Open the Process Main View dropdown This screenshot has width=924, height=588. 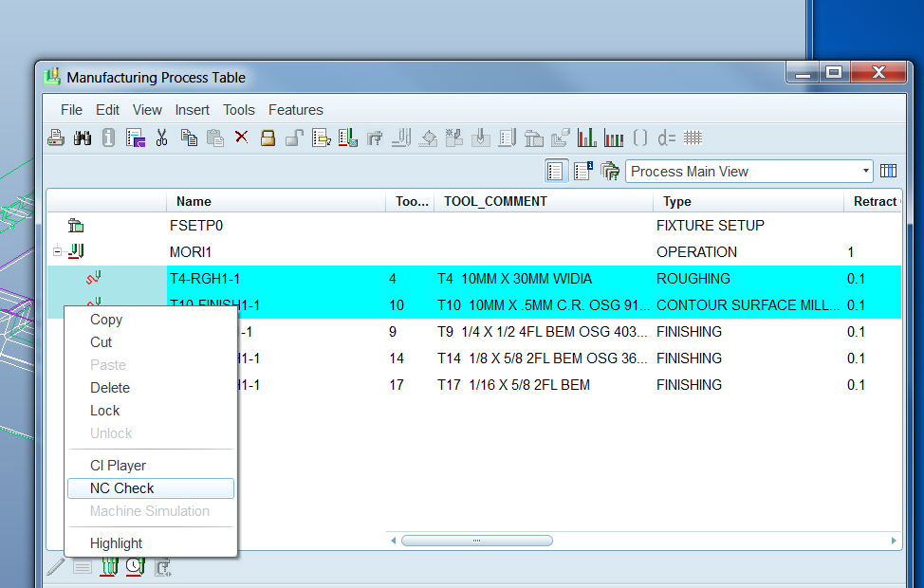(x=749, y=172)
